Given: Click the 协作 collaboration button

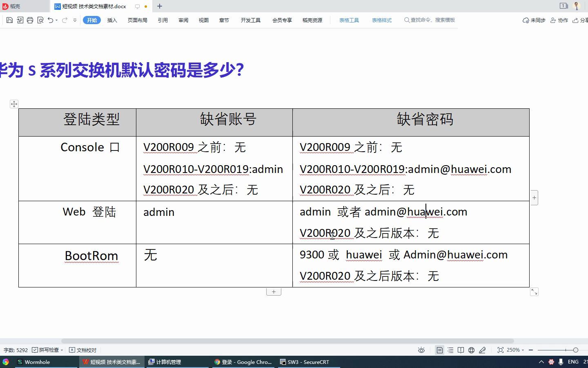Looking at the screenshot, I should 559,20.
